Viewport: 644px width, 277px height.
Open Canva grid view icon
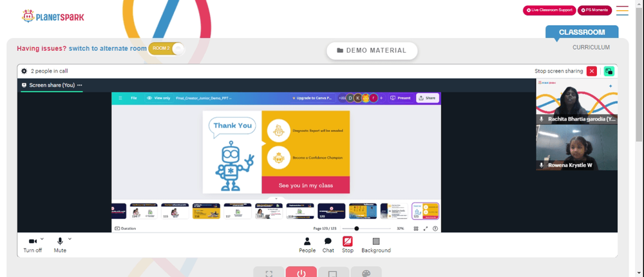(416, 229)
